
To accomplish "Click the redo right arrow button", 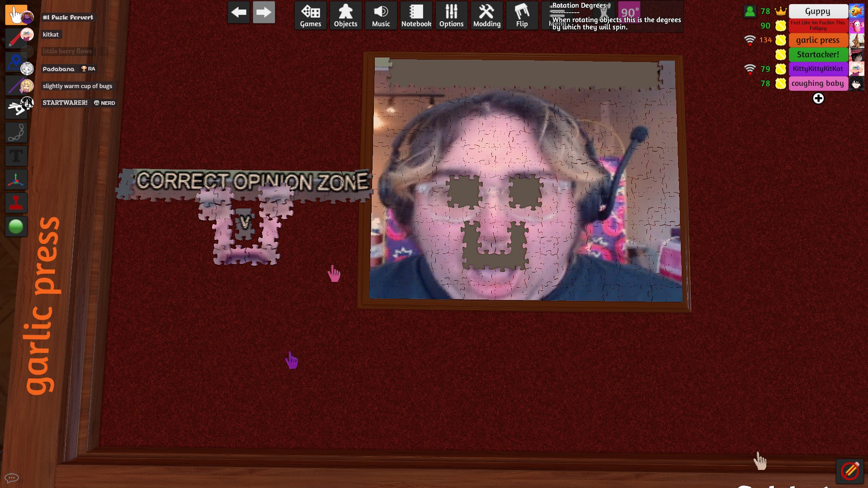I will (x=264, y=13).
